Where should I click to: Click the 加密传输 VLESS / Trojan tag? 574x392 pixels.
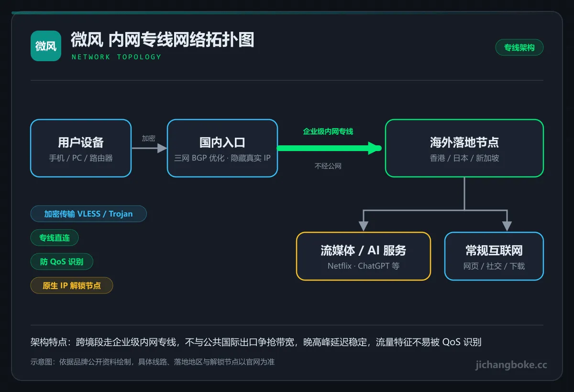(88, 214)
